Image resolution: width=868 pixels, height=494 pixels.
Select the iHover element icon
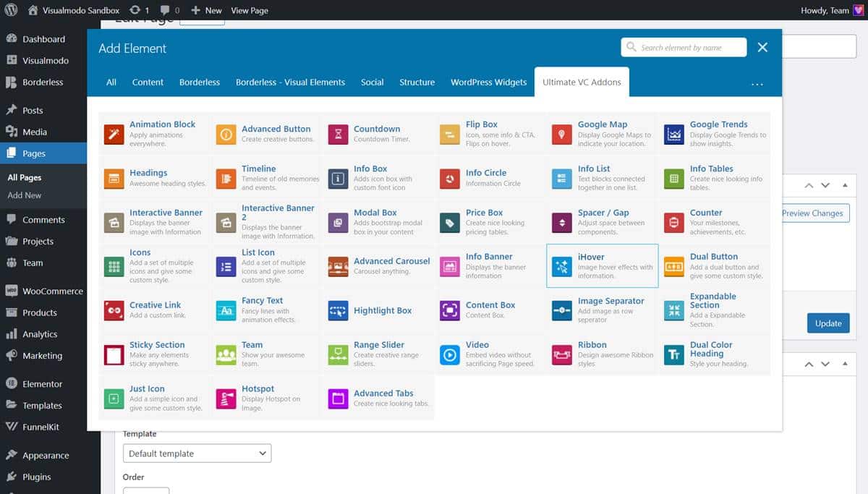click(x=562, y=267)
